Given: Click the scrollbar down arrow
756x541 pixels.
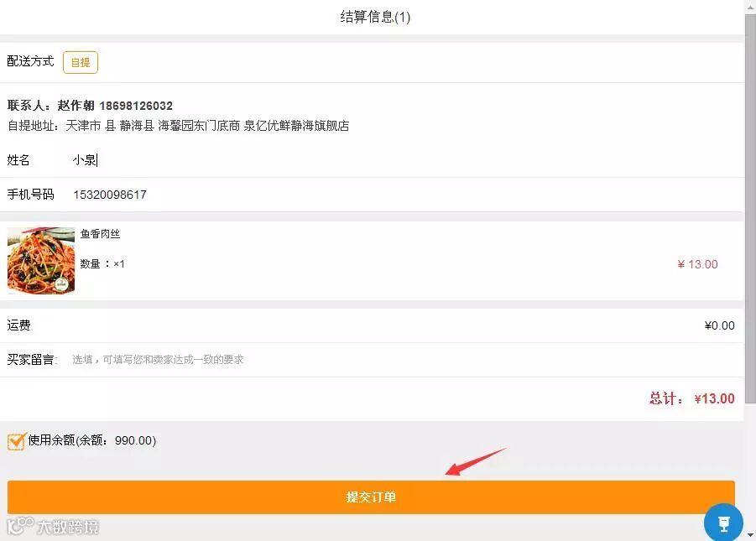Looking at the screenshot, I should [x=750, y=535].
